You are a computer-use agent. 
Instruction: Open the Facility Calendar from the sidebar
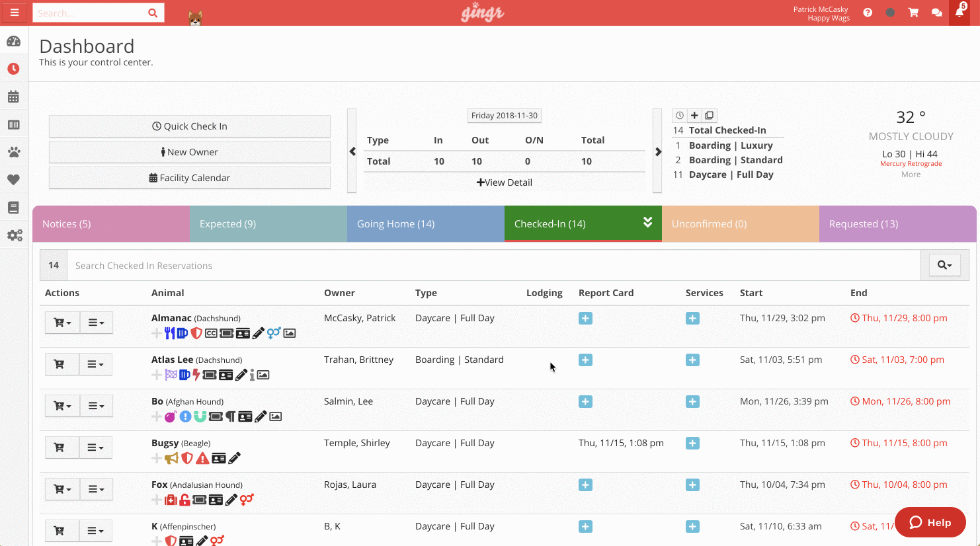point(15,97)
